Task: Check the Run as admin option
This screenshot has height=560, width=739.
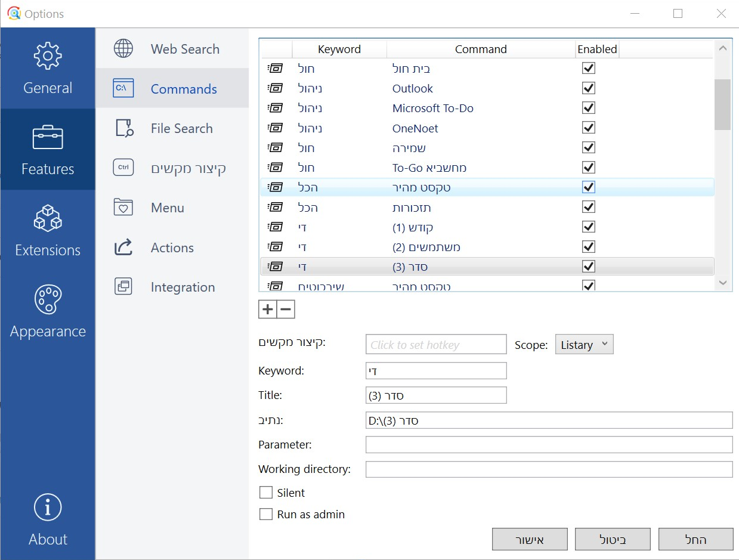Action: pos(266,514)
